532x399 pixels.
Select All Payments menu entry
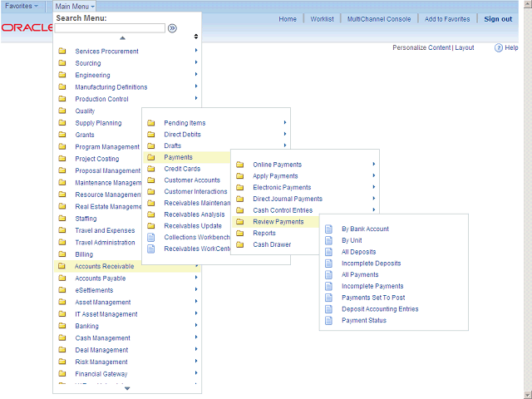(360, 274)
